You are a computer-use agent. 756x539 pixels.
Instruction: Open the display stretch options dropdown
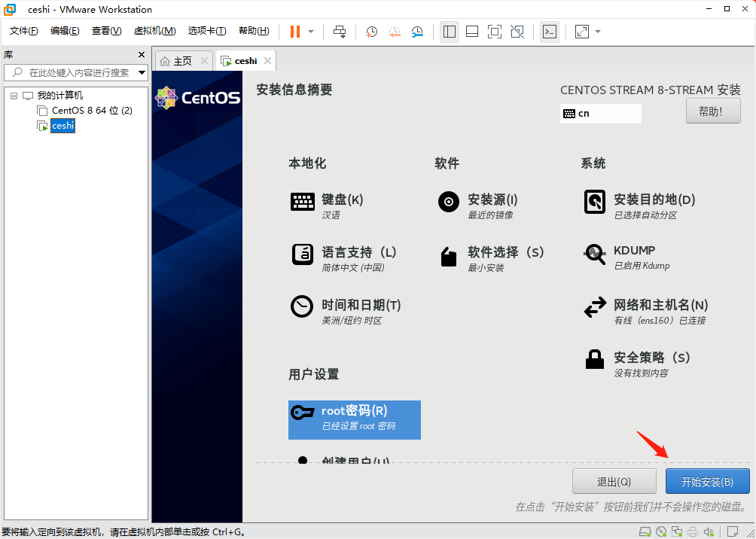point(596,31)
